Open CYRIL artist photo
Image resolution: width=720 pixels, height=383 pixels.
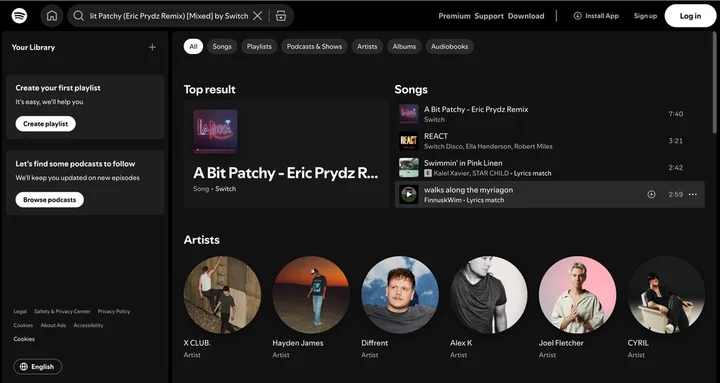[666, 295]
